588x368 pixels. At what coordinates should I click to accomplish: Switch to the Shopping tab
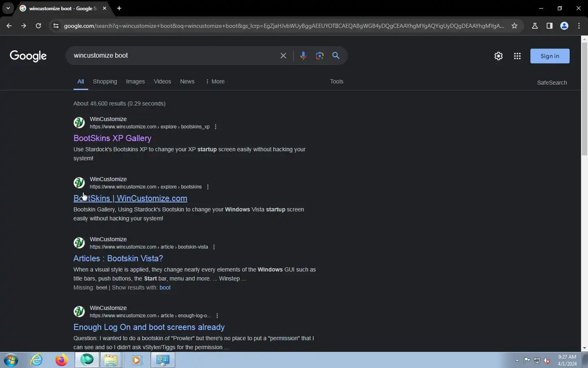tap(105, 81)
